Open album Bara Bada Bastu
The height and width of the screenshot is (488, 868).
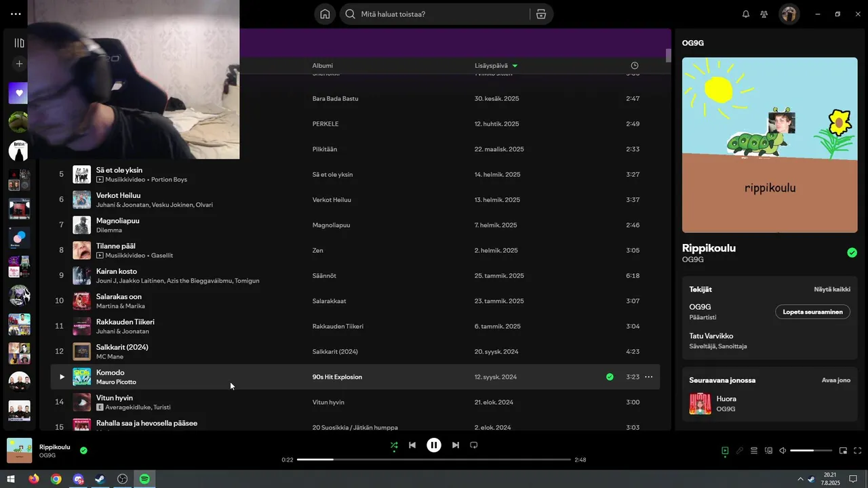point(335,99)
